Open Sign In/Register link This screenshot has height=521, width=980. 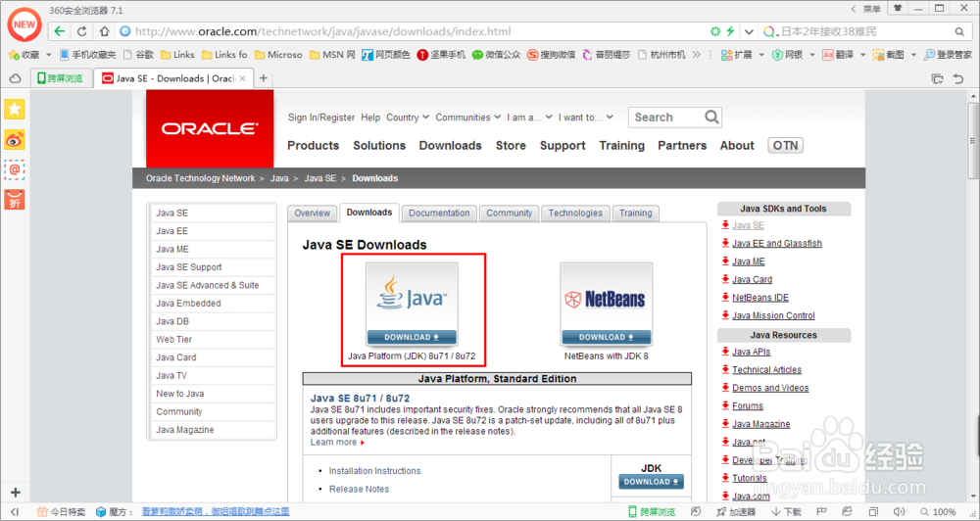point(321,118)
